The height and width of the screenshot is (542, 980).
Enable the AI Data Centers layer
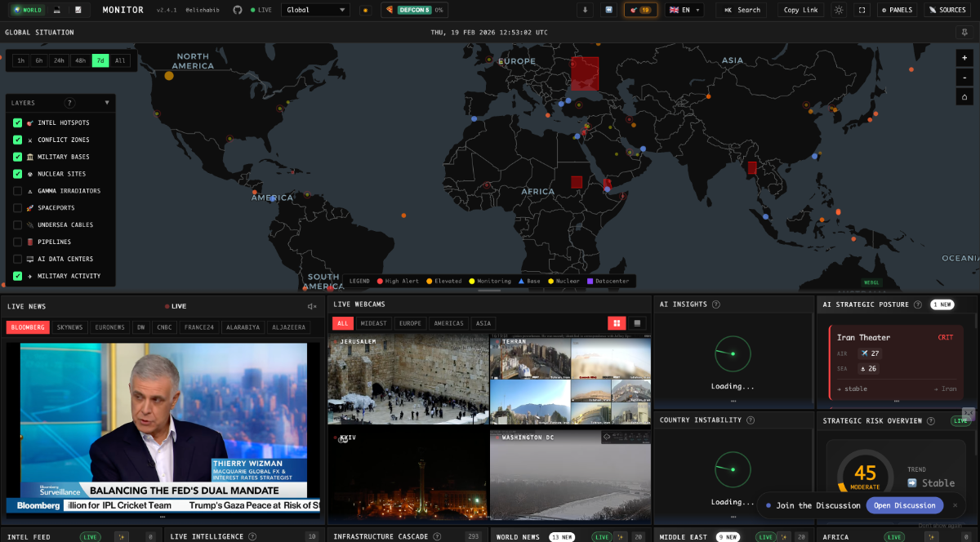tap(17, 259)
